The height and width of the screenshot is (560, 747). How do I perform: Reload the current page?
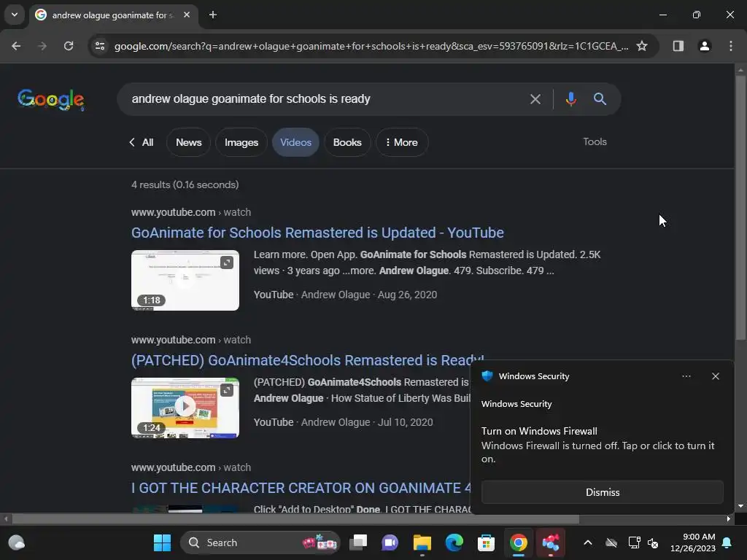[x=69, y=46]
